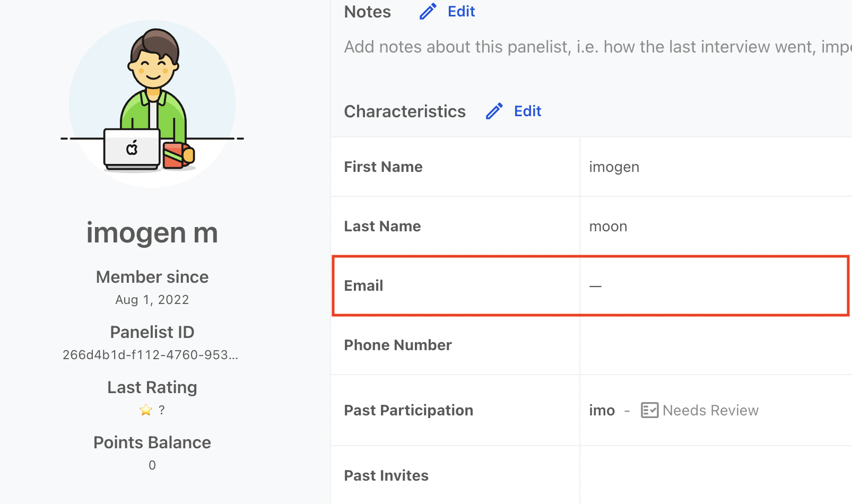
Task: Click the Past Invites row label
Action: click(386, 475)
